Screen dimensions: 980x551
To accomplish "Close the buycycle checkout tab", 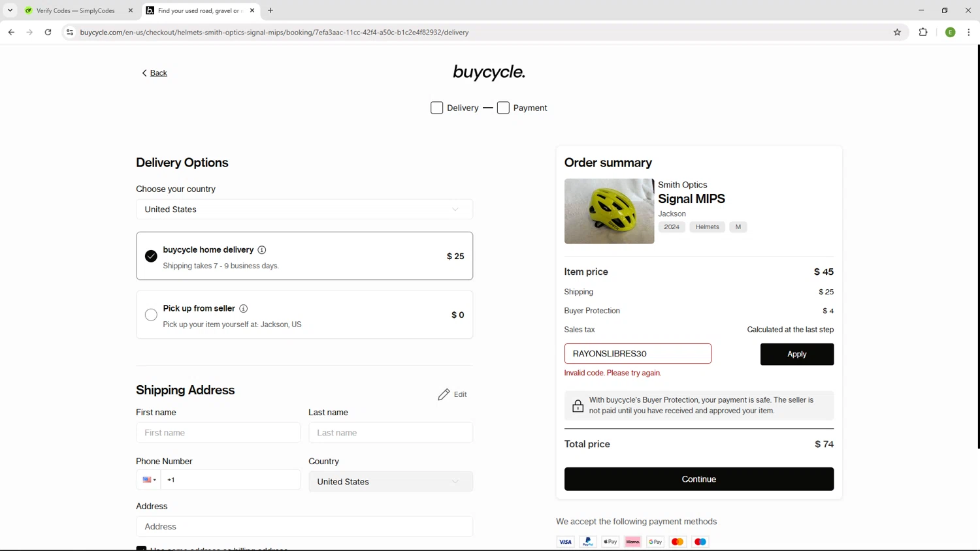I will 252,10.
